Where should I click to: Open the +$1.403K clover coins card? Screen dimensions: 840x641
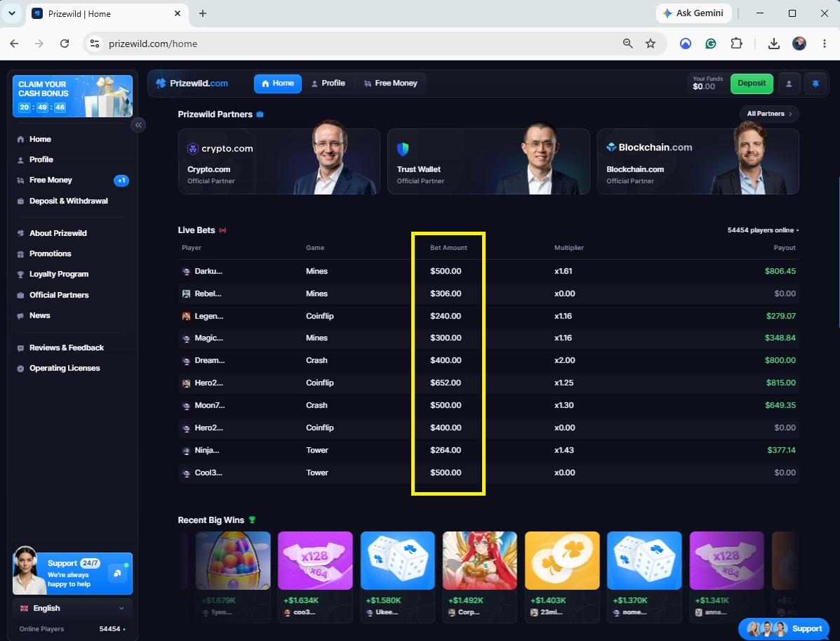[563, 576]
